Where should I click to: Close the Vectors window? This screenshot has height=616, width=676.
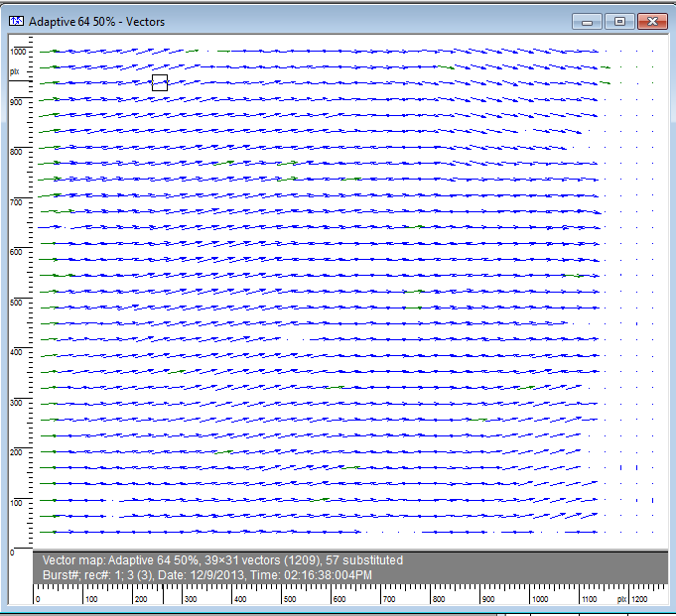[x=652, y=22]
